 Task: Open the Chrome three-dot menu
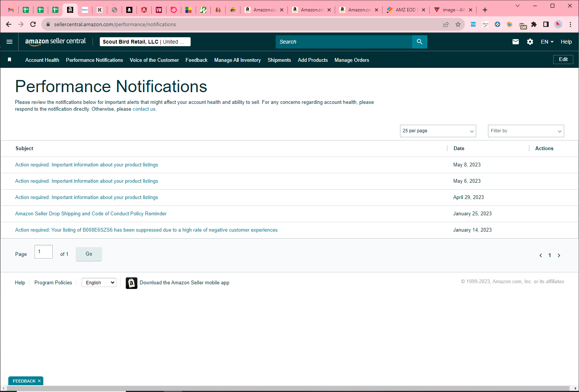pos(570,24)
